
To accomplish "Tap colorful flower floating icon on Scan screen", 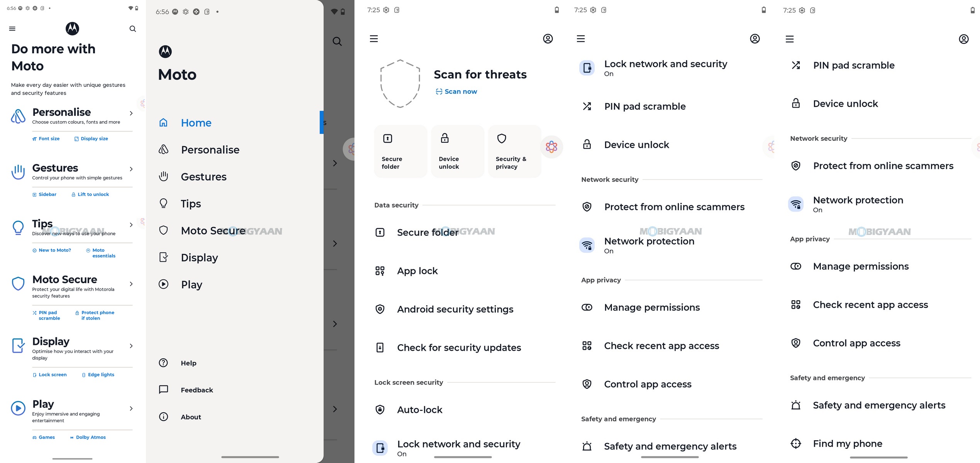I will tap(551, 147).
